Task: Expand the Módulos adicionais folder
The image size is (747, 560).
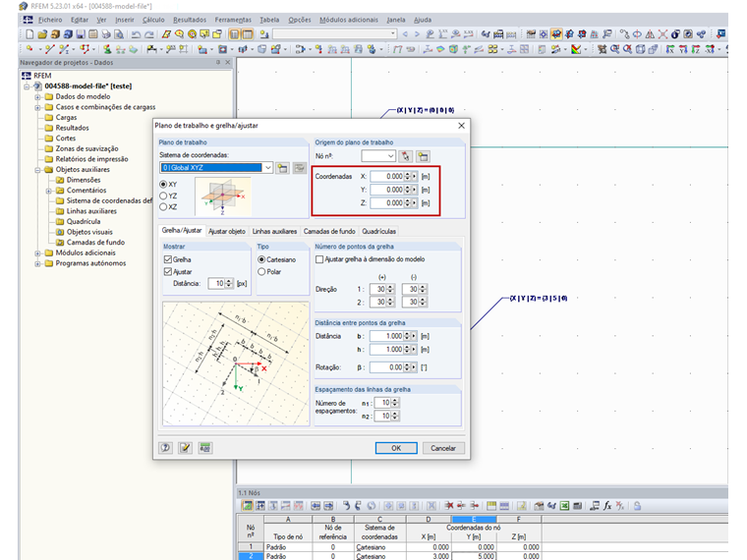Action: point(37,252)
